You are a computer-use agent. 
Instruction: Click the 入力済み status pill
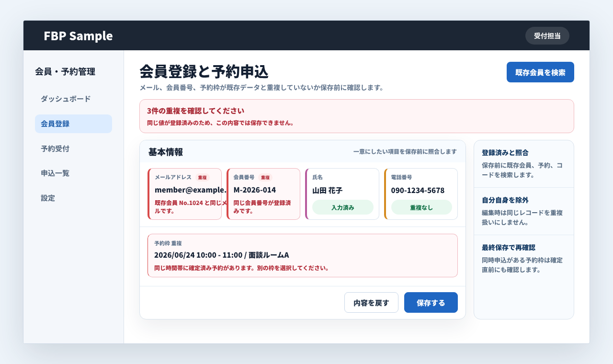[343, 207]
